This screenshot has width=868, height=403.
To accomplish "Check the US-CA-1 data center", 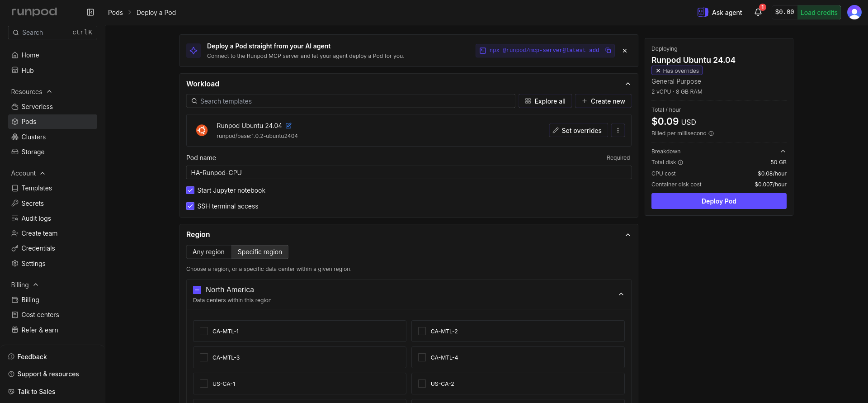I will tap(204, 384).
